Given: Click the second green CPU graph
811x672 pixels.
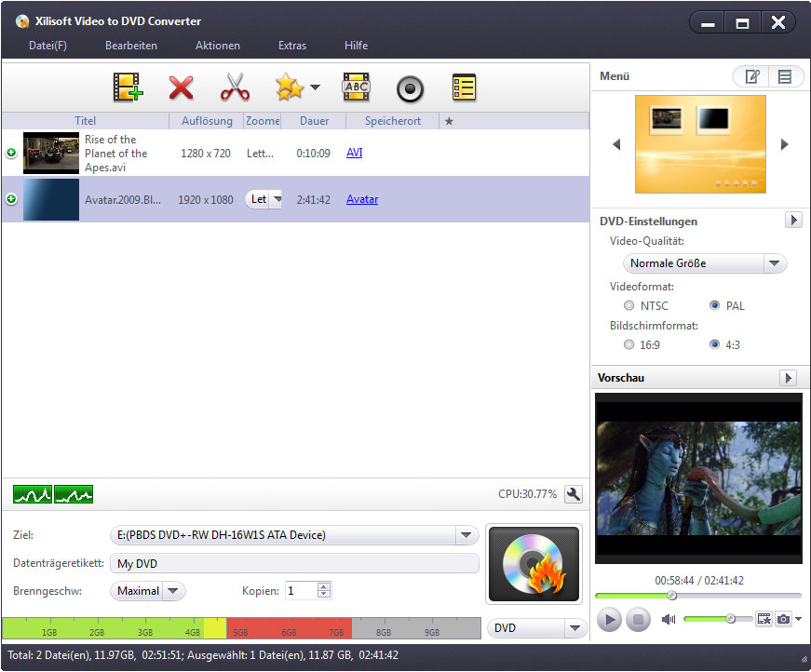Looking at the screenshot, I should [74, 495].
